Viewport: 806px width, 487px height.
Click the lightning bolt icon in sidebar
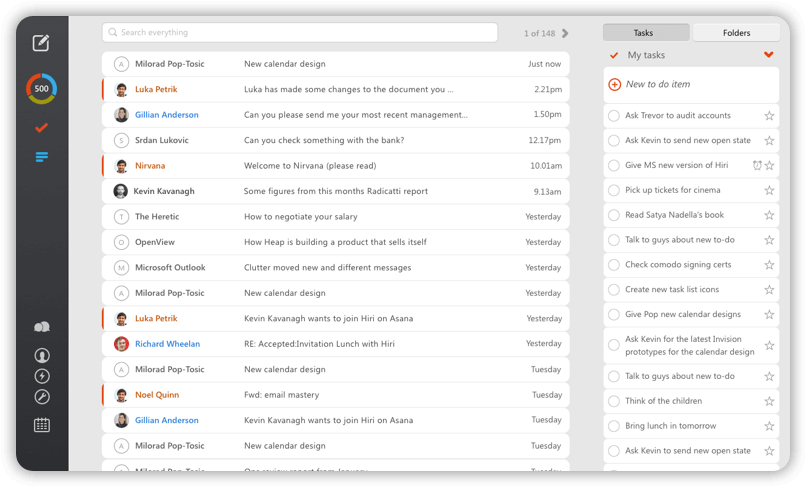pos(41,376)
